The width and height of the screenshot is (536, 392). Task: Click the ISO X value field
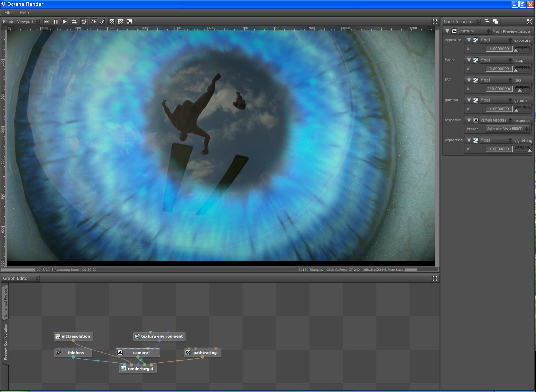click(x=499, y=89)
